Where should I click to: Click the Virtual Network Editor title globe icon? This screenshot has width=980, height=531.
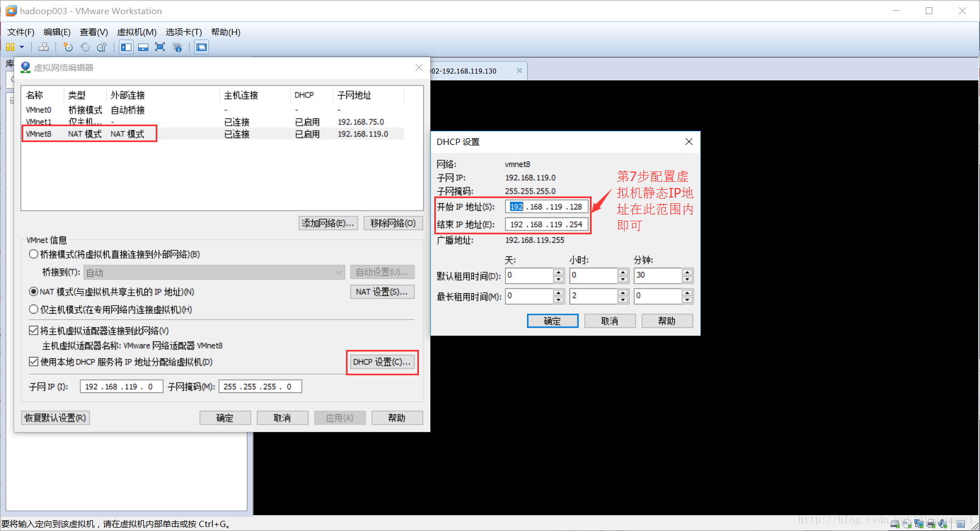point(25,67)
